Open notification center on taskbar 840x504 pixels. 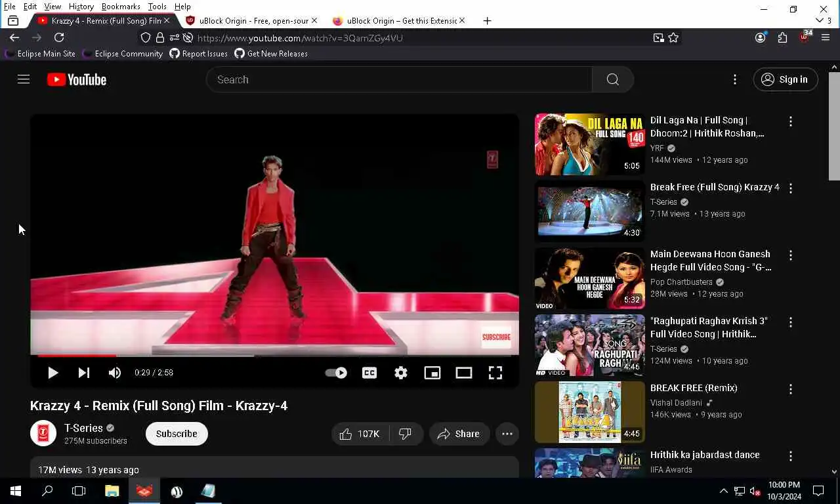[818, 491]
